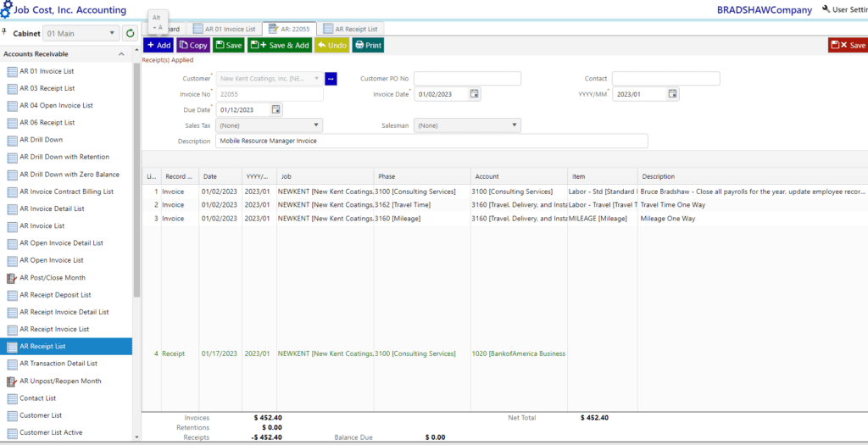Open AR Invoice Detail List

coord(53,209)
